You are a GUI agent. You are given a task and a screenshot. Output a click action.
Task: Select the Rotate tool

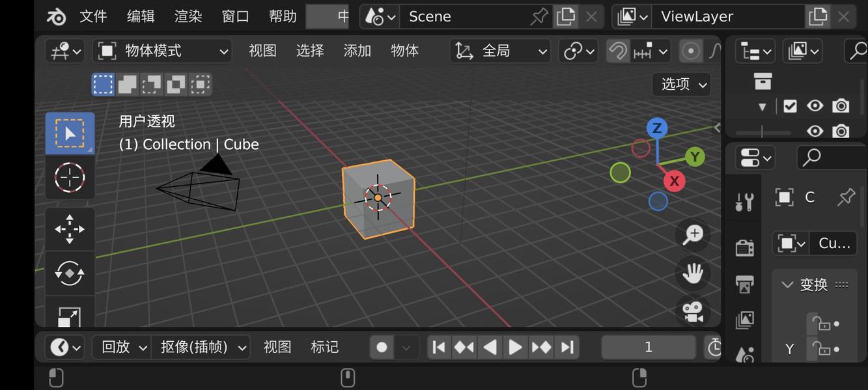(x=69, y=273)
